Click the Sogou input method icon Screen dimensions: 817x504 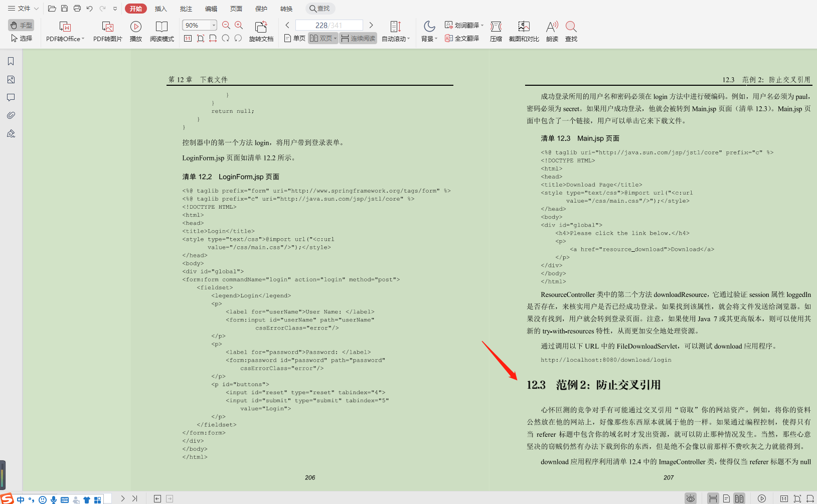7,498
